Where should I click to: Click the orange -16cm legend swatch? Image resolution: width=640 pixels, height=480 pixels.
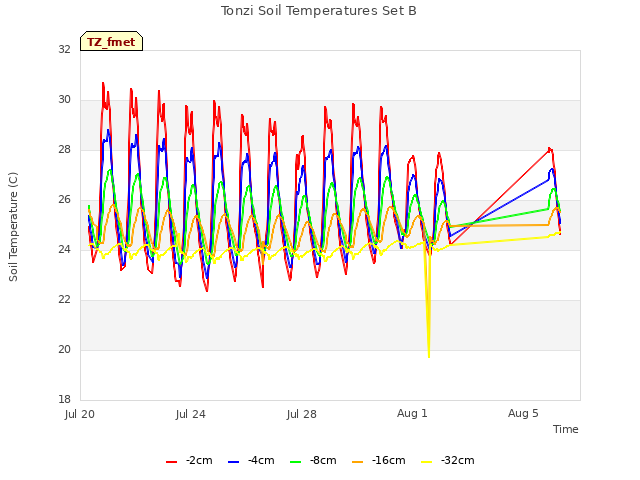358,462
